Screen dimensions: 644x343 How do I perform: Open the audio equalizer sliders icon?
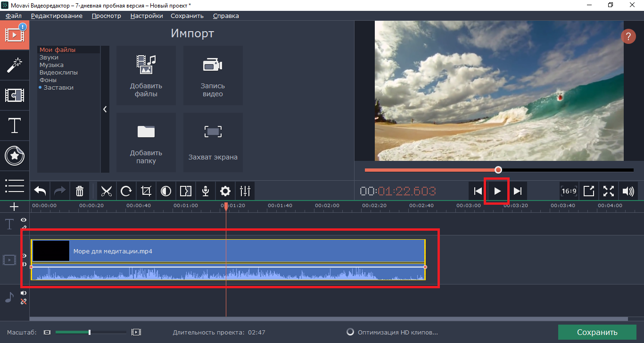245,191
